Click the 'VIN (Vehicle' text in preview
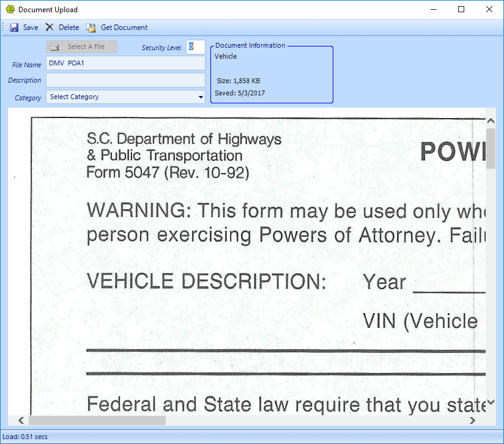Screen dimensions: 504x444 click(x=420, y=321)
